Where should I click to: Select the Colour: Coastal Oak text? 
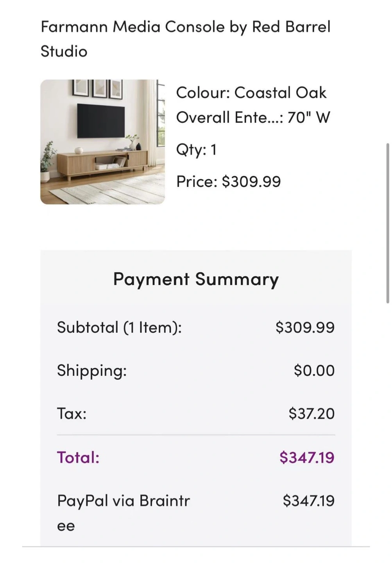[251, 93]
